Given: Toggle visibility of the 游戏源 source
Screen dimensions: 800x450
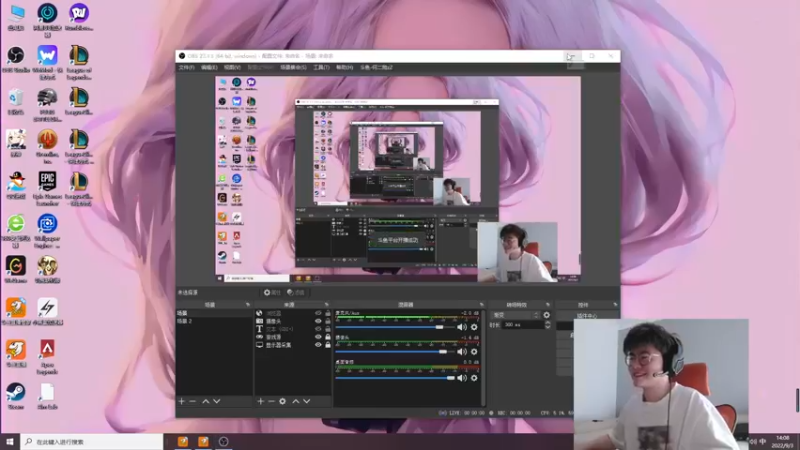Looking at the screenshot, I should (x=318, y=337).
